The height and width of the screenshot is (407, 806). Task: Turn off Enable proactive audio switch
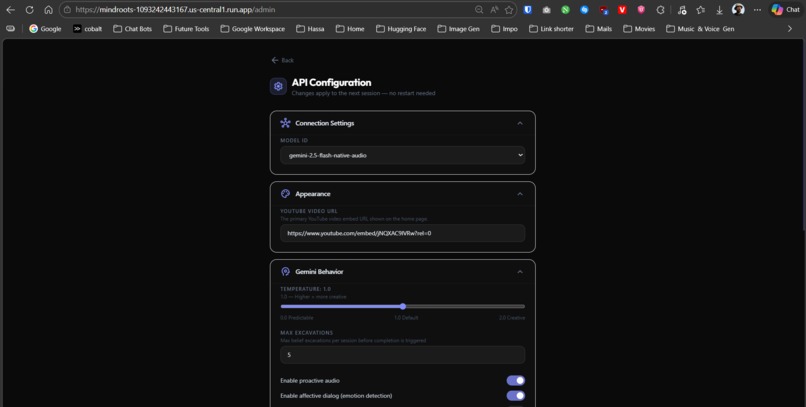pyautogui.click(x=516, y=380)
